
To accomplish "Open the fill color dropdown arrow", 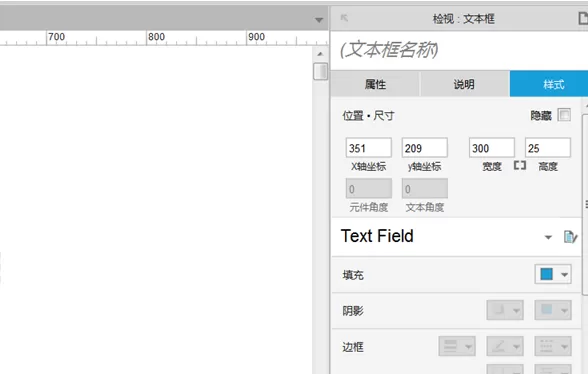I will click(x=564, y=275).
